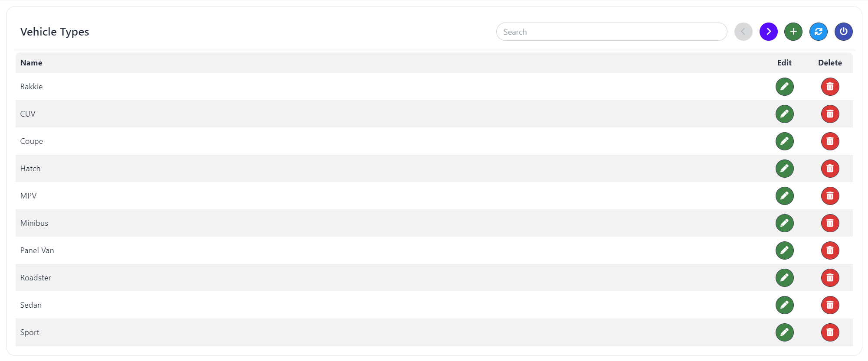Add a new vehicle type
Screen dimensions: 868x361
click(793, 32)
